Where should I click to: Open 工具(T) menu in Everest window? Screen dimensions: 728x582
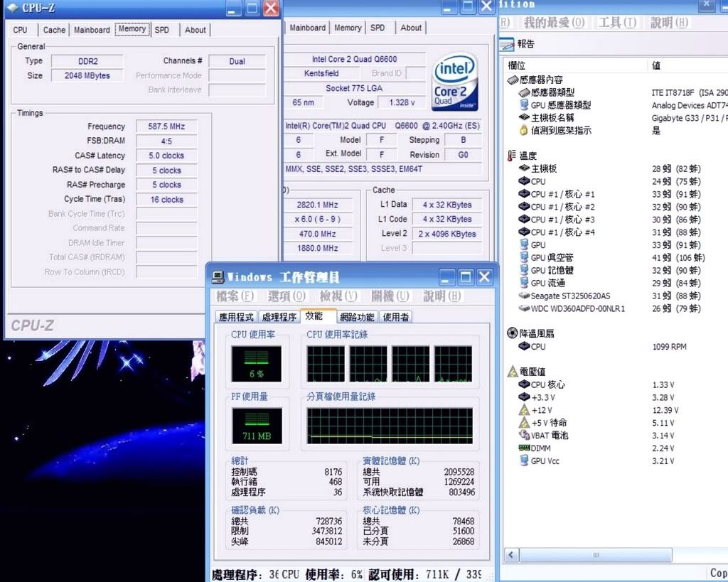click(617, 22)
